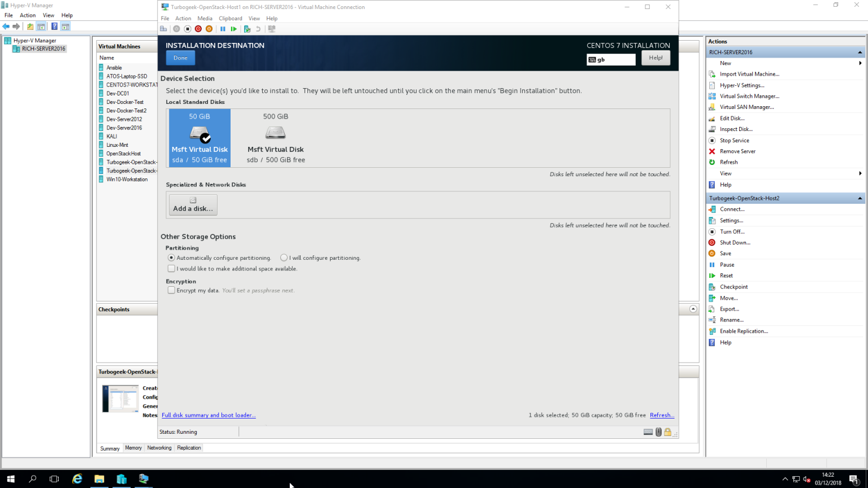Image resolution: width=868 pixels, height=488 pixels.
Task: Open Virtual SAN Manager action
Action: click(747, 107)
